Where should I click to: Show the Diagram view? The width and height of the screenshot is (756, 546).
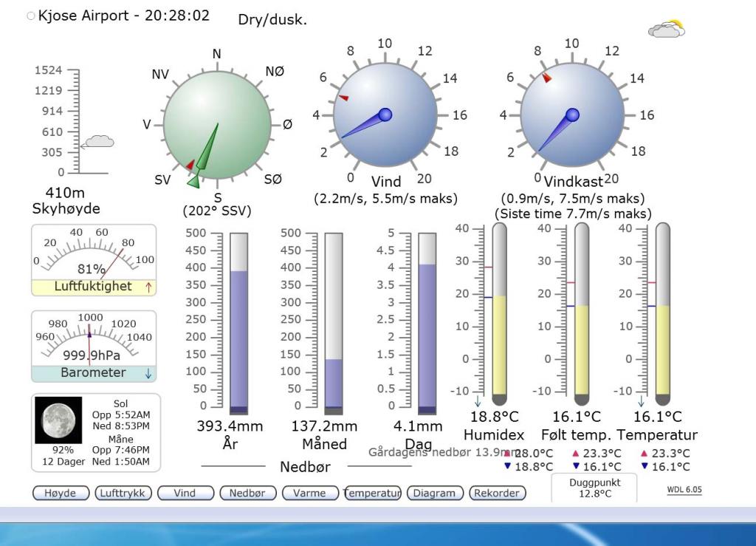[435, 494]
